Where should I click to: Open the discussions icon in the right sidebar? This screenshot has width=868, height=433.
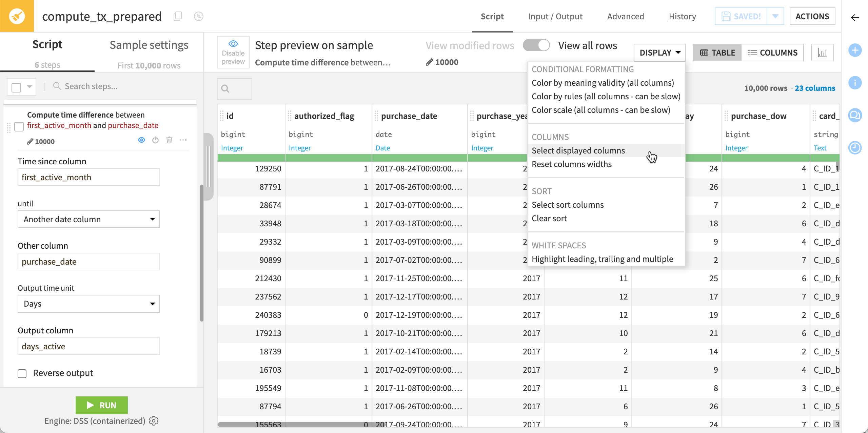click(x=855, y=115)
